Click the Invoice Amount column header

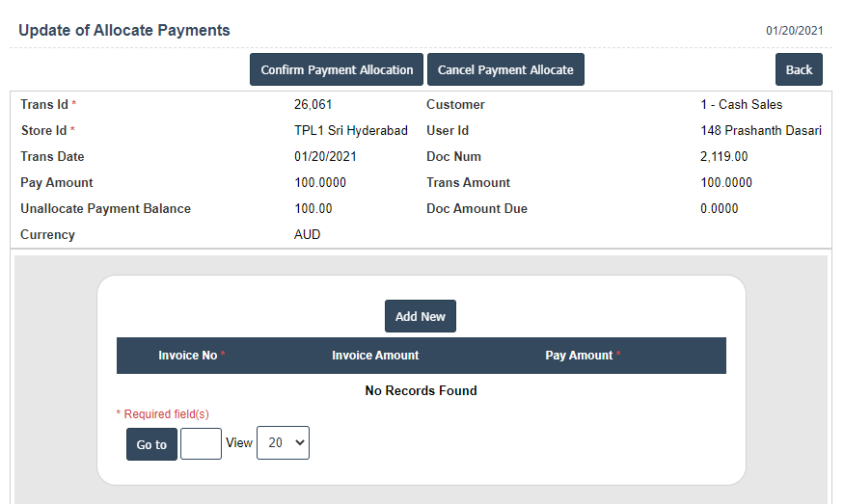coord(375,356)
